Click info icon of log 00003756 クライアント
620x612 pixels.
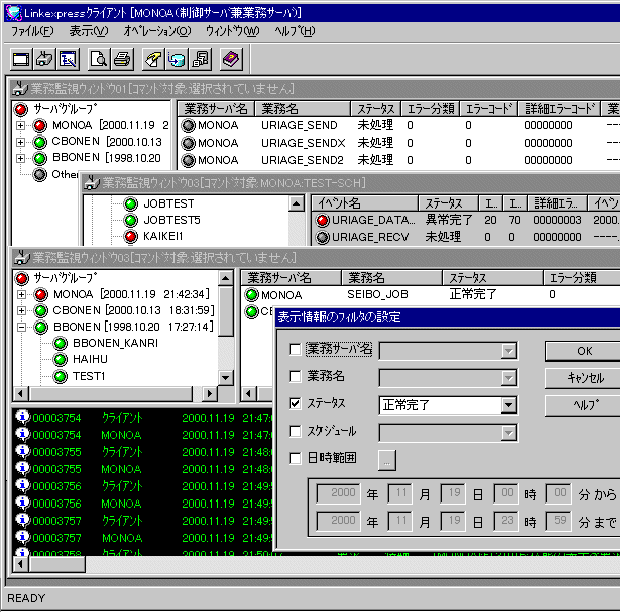(23, 485)
